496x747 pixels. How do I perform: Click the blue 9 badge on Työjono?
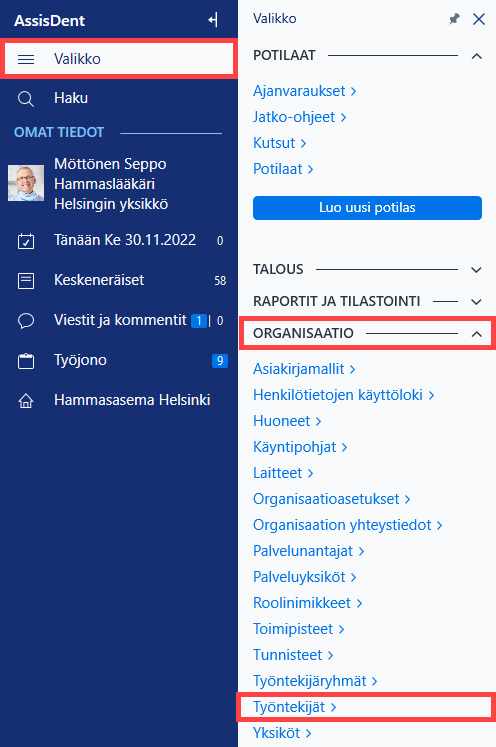point(220,361)
